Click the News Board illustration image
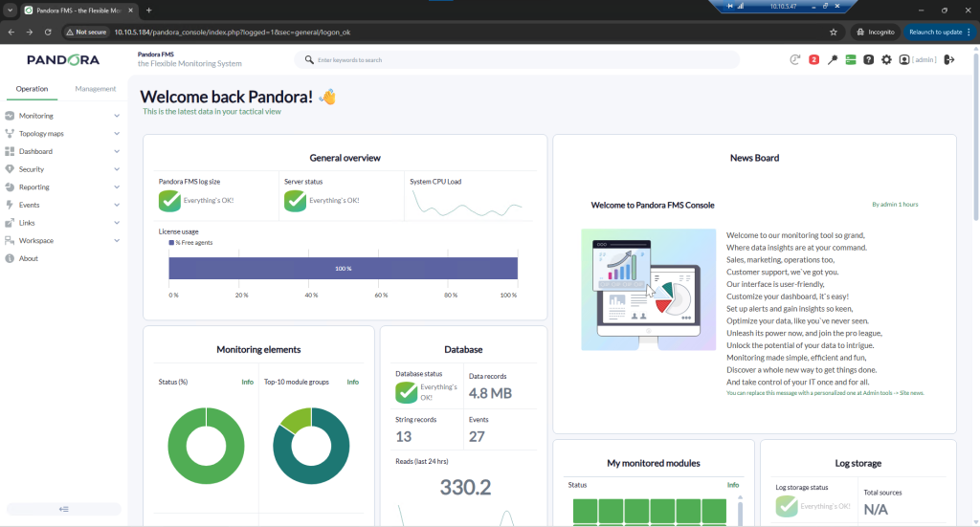 [x=649, y=289]
